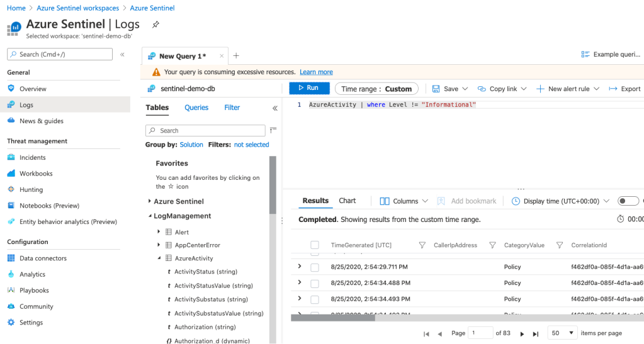Open the Learn more link in warning
Viewport: 644px width, 344px height.
(x=316, y=72)
